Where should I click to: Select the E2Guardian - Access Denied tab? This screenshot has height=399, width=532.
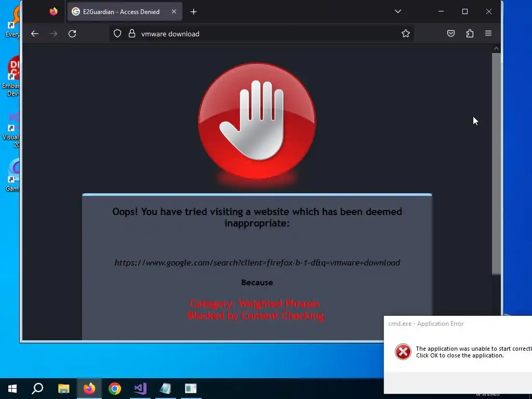tap(125, 11)
